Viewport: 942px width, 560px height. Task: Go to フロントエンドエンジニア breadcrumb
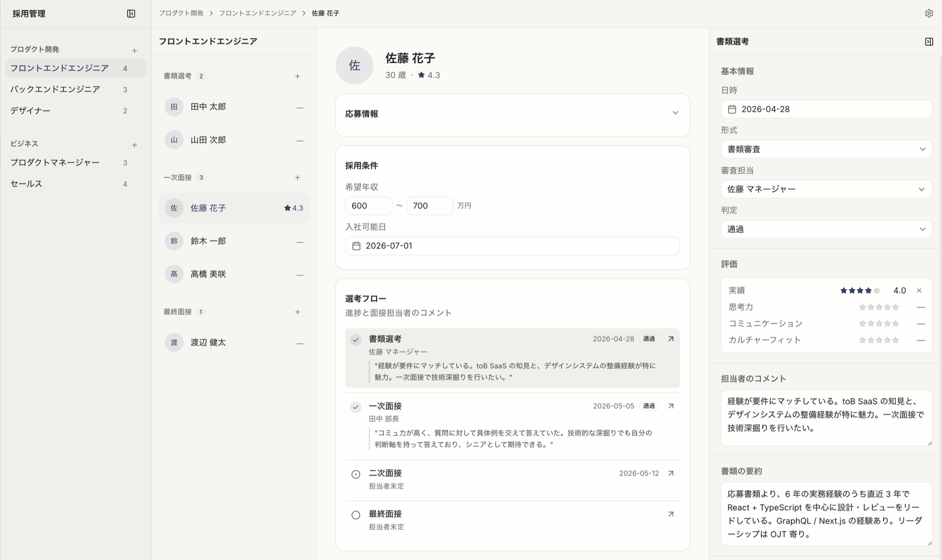(x=257, y=13)
